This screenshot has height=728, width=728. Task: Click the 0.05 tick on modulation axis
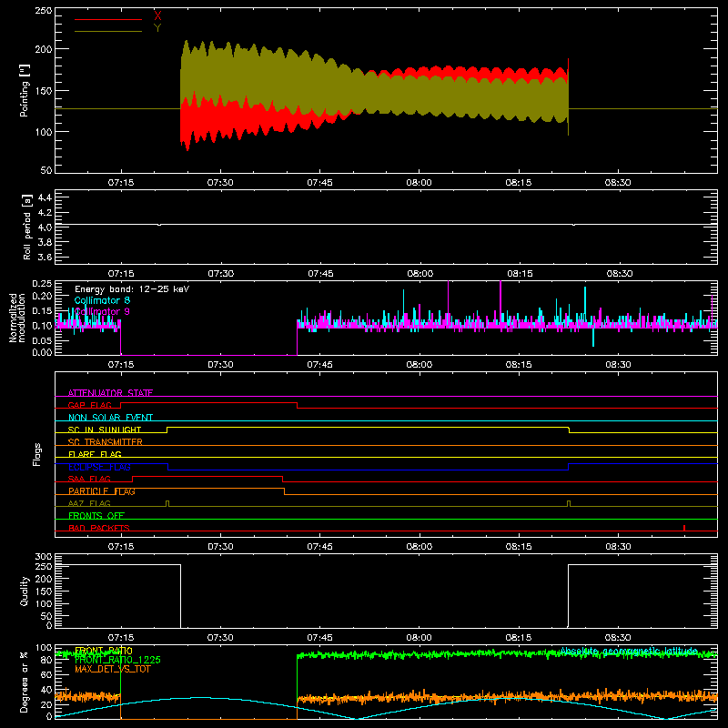pyautogui.click(x=42, y=340)
